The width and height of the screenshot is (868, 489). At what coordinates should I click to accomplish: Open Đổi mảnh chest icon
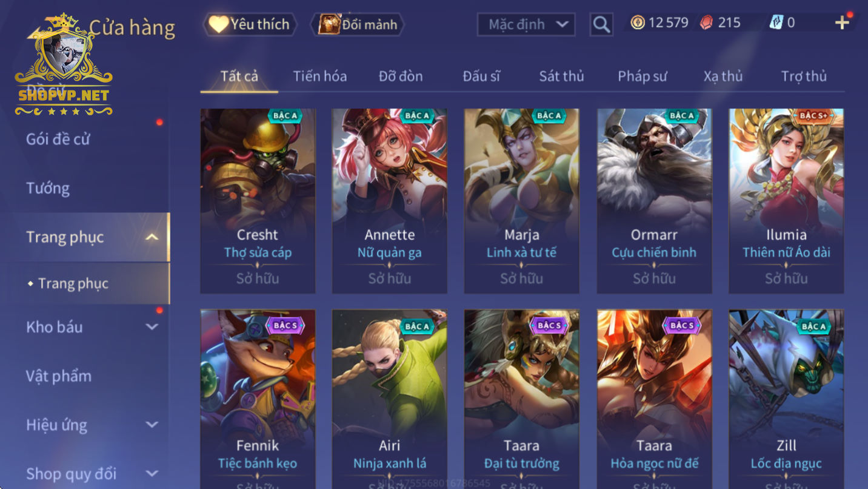click(x=330, y=24)
